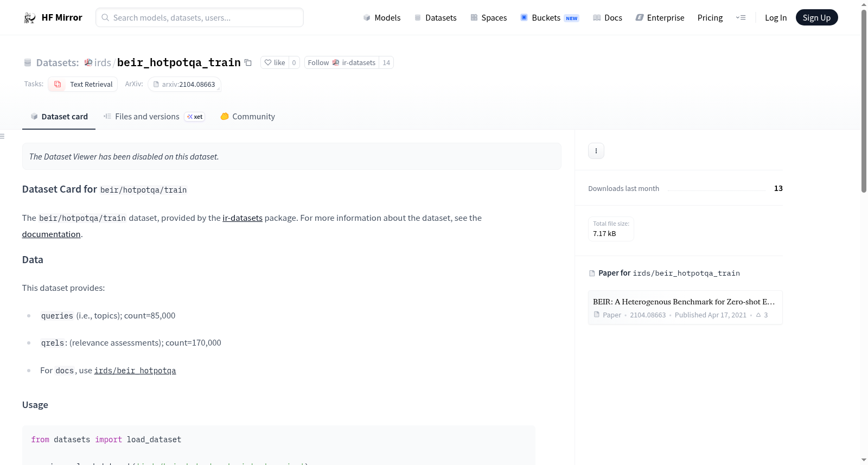Image resolution: width=868 pixels, height=465 pixels.
Task: Click the table of contents icon at left edge
Action: pyautogui.click(x=2, y=136)
